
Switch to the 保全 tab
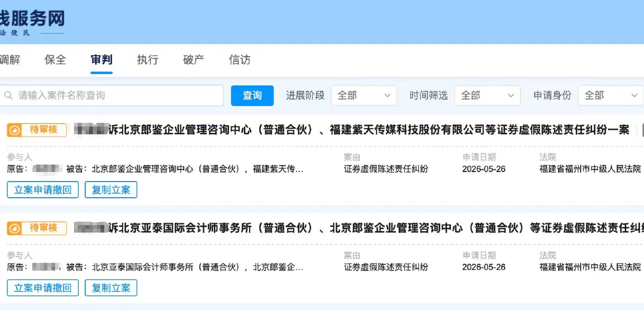[x=55, y=60]
